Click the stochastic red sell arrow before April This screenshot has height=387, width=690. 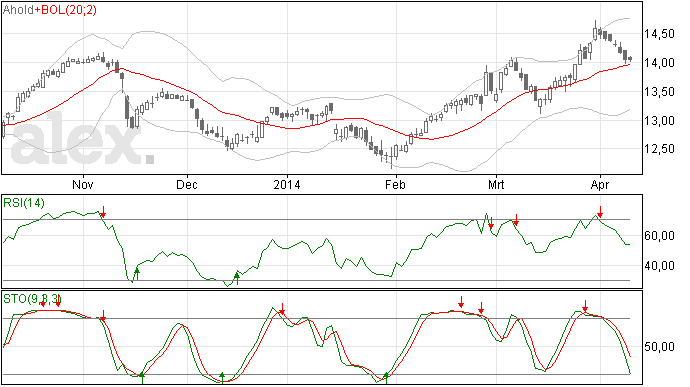(x=585, y=306)
